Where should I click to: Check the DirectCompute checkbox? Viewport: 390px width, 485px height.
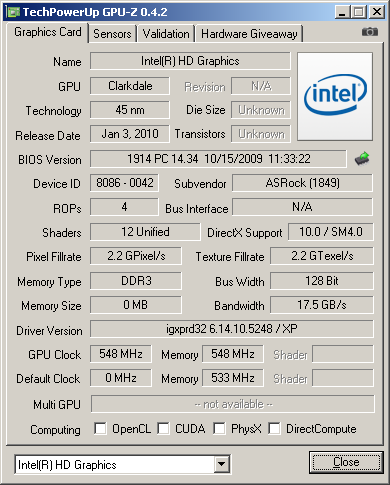click(x=274, y=428)
